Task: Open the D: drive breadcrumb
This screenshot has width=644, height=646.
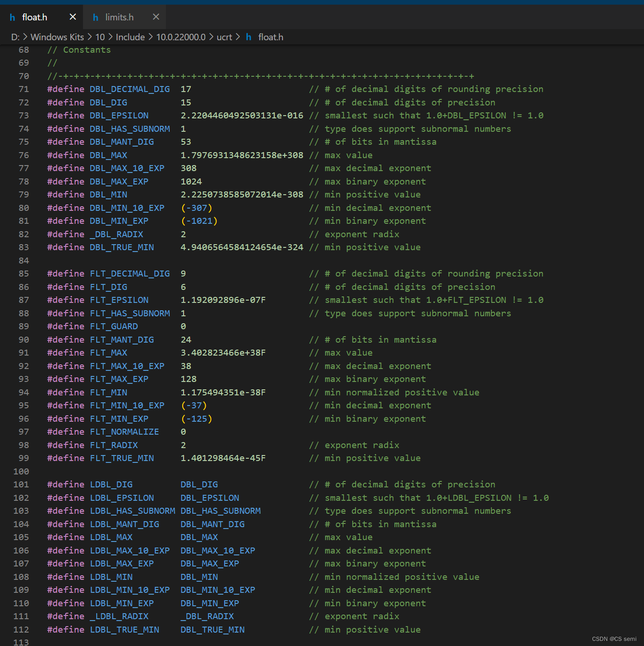Action: (x=15, y=37)
